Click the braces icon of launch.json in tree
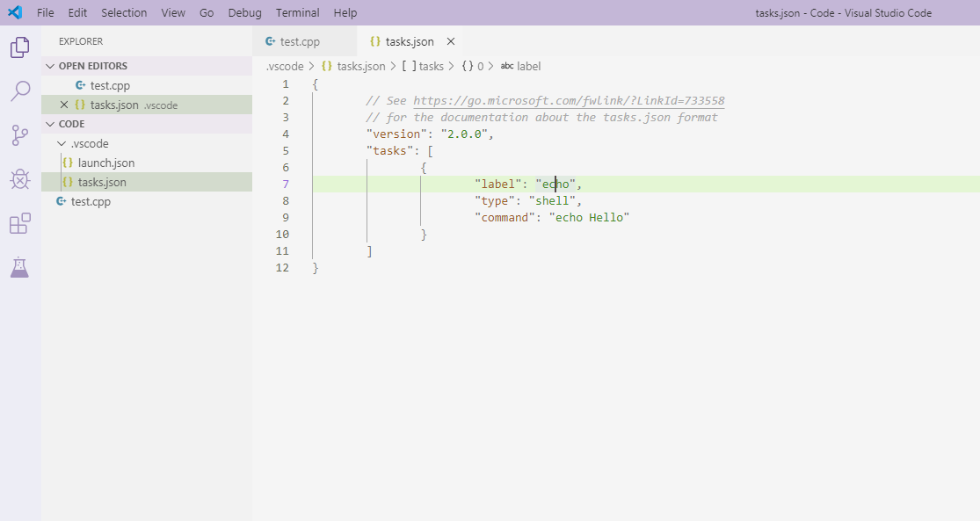 click(x=68, y=163)
